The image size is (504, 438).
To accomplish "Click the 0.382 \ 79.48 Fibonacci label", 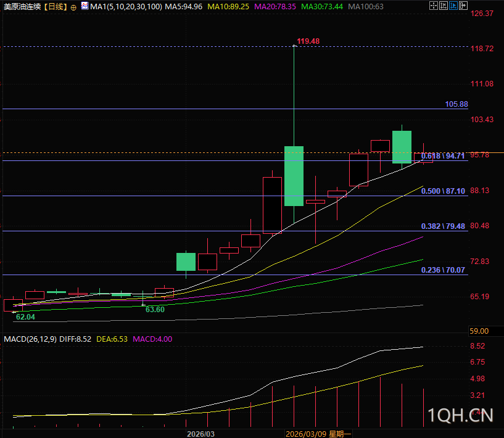I will point(442,226).
